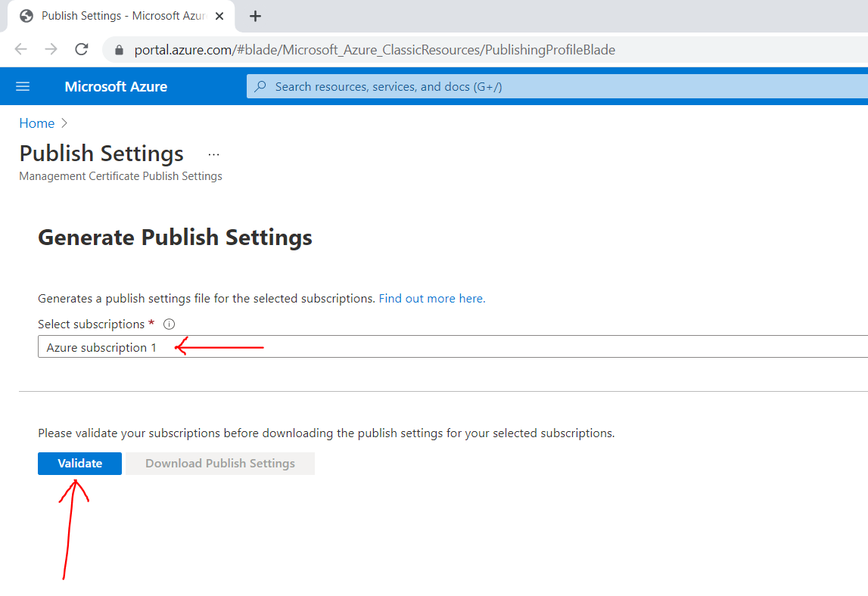Click the browser address bar URL
The height and width of the screenshot is (596, 868).
pyautogui.click(x=374, y=50)
